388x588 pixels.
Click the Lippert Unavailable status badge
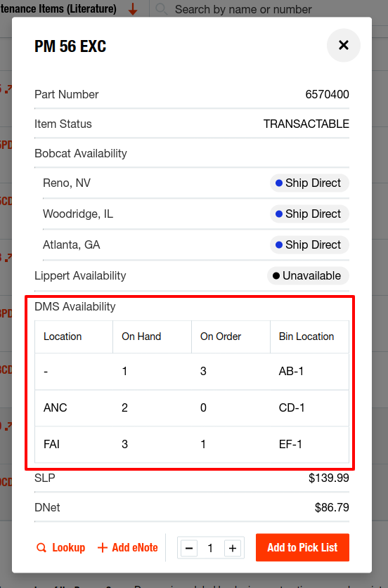[308, 275]
